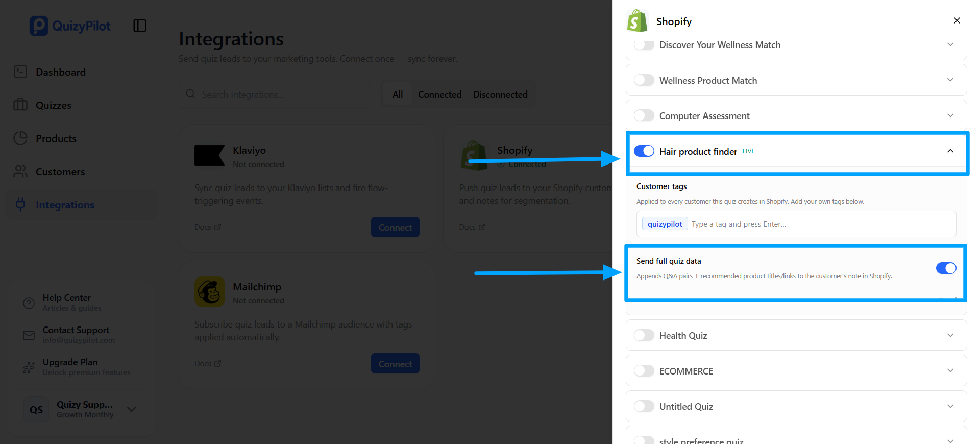Viewport: 980px width, 444px height.
Task: Click the QS account avatar
Action: [x=36, y=410]
